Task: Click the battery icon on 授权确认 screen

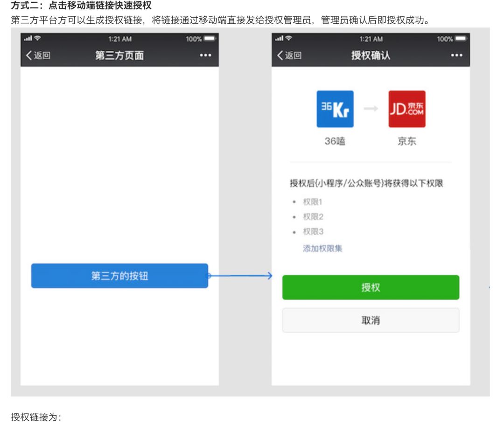Action: 460,39
